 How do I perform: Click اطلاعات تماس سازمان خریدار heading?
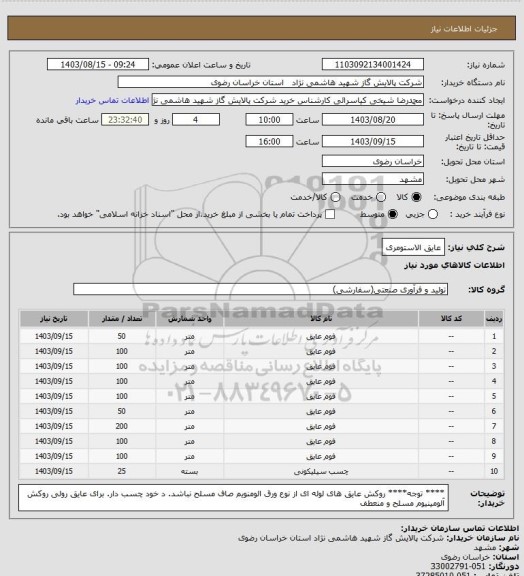(459, 529)
